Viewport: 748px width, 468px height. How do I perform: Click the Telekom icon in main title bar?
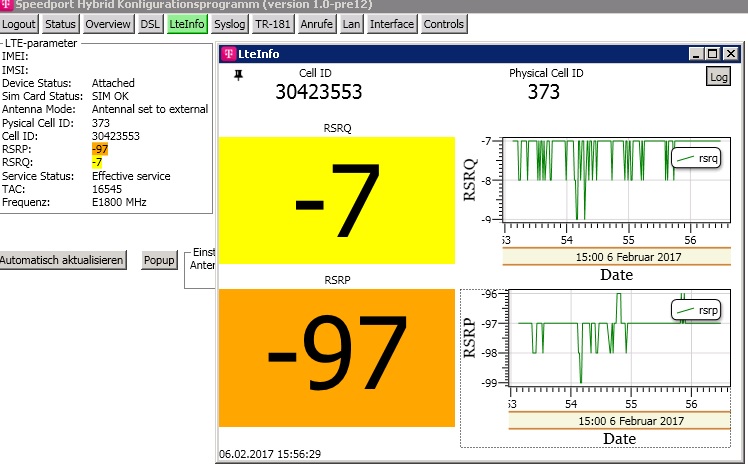coord(6,5)
